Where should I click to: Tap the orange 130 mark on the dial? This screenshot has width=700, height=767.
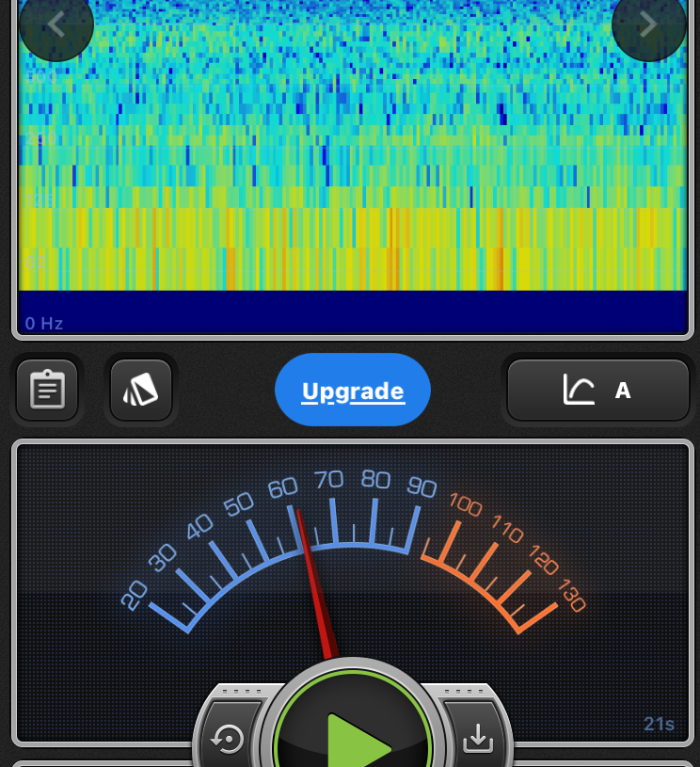(x=571, y=597)
